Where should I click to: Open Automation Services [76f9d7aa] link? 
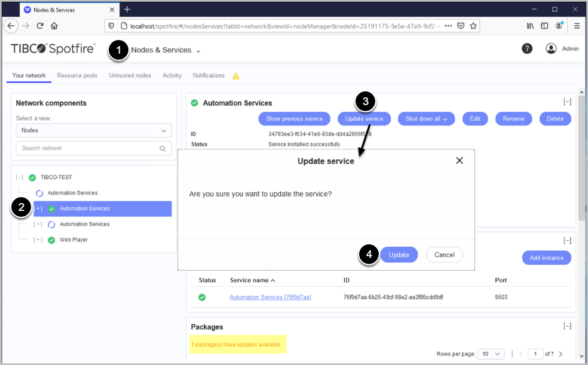(x=270, y=297)
